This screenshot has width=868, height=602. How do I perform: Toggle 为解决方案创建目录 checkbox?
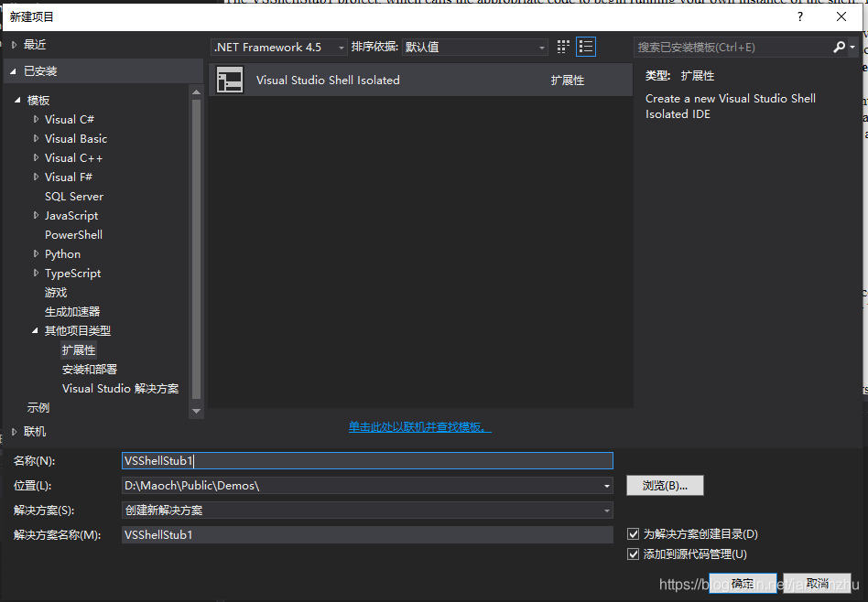pyautogui.click(x=634, y=534)
